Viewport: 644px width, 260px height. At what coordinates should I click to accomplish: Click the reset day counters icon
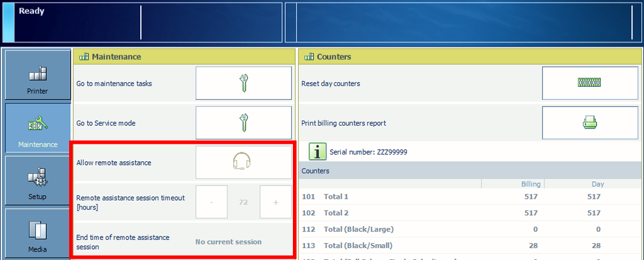click(x=589, y=84)
